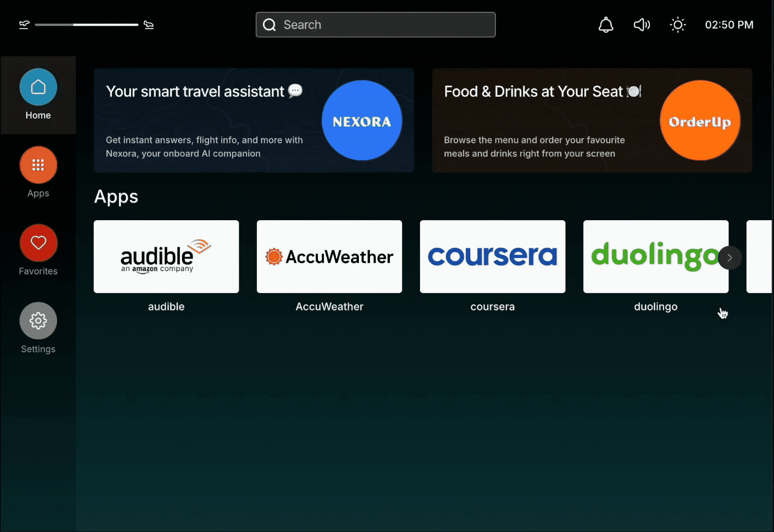This screenshot has width=774, height=532.
Task: Open Settings gear icon in sidebar
Action: 38,321
